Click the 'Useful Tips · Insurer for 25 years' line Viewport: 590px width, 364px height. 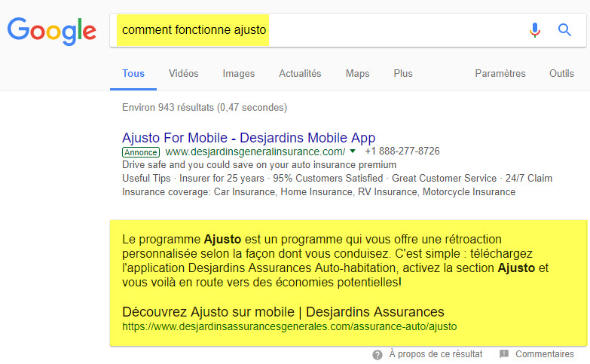[x=337, y=179]
